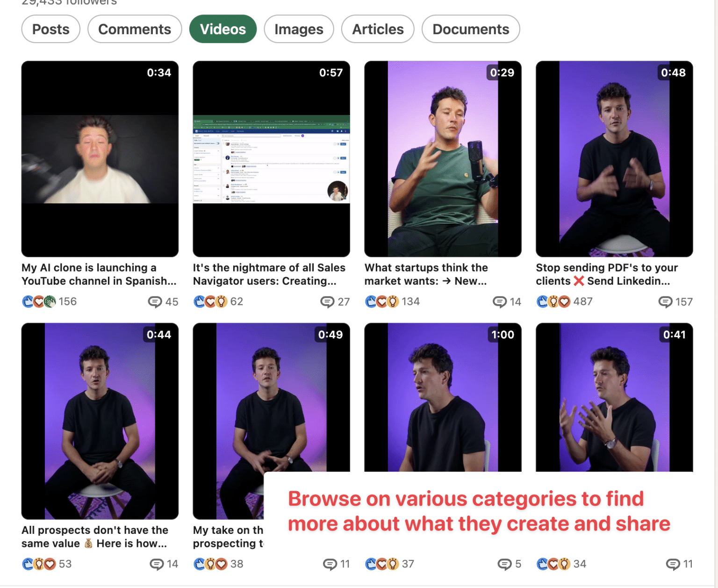This screenshot has width=718, height=588.
Task: Click comment icon on AI clone video
Action: 155,302
